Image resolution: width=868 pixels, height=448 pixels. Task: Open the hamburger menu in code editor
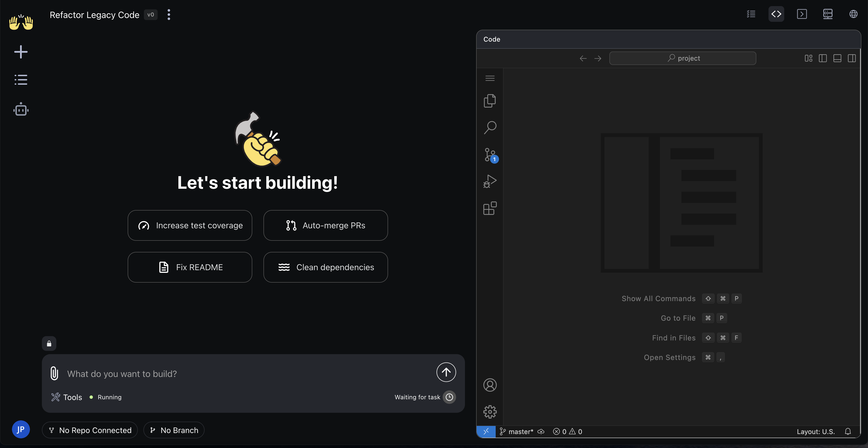click(490, 78)
